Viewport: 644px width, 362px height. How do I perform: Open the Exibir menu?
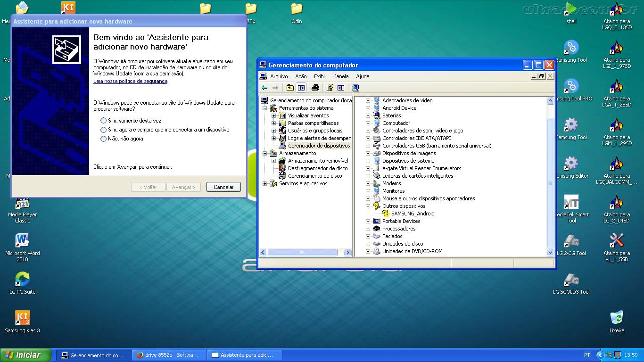pos(320,76)
